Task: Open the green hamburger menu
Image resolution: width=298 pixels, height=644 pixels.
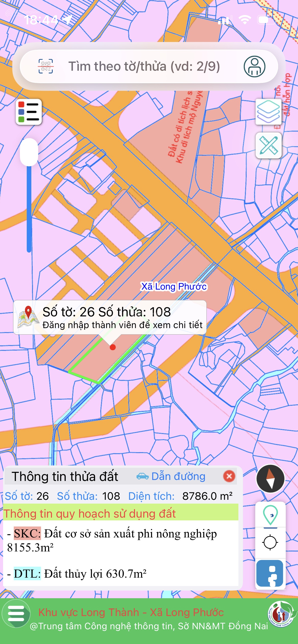Action: pos(16,614)
